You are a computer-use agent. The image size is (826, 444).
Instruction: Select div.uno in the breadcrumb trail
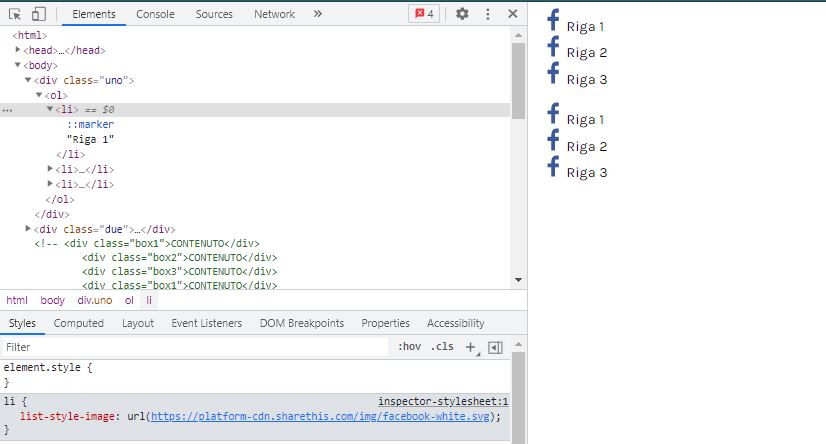tap(95, 300)
